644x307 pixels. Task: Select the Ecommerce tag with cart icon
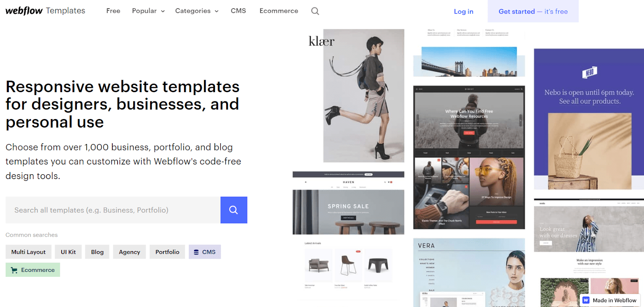point(33,270)
